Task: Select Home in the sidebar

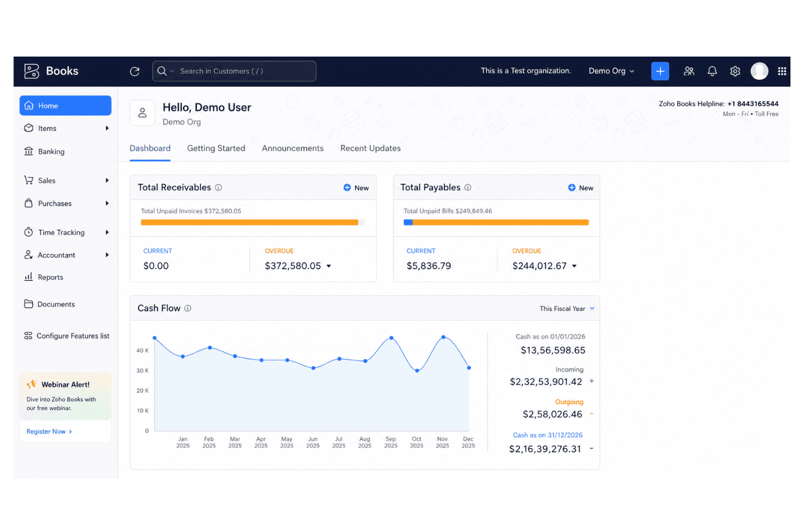Action: pos(65,106)
